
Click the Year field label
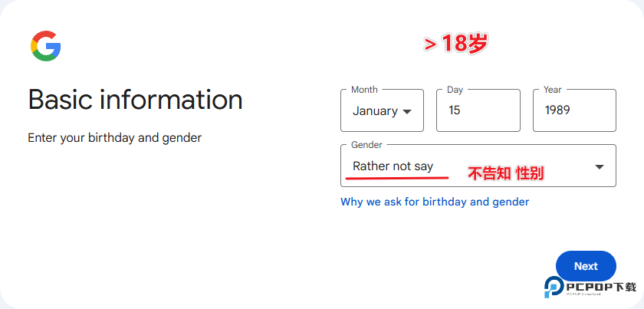pos(552,90)
